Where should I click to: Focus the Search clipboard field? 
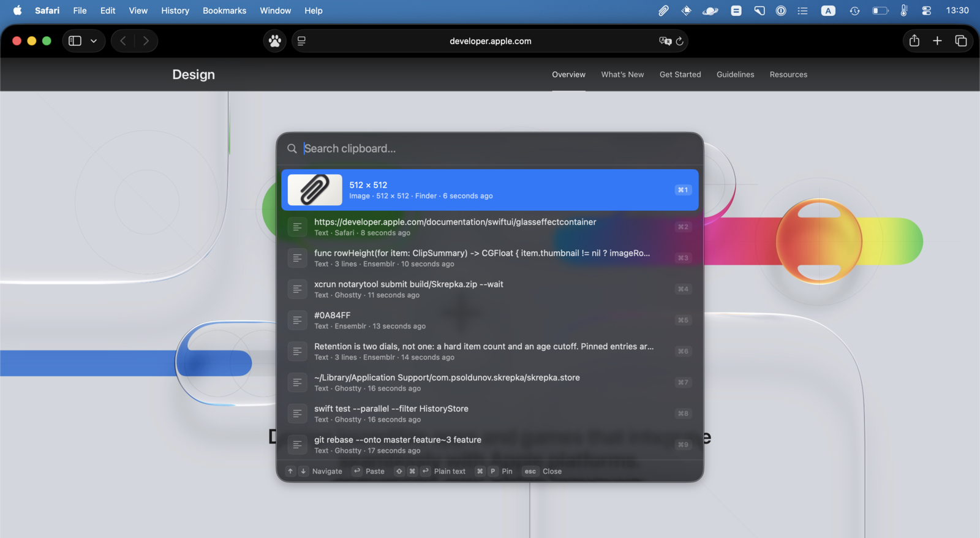pyautogui.click(x=490, y=148)
